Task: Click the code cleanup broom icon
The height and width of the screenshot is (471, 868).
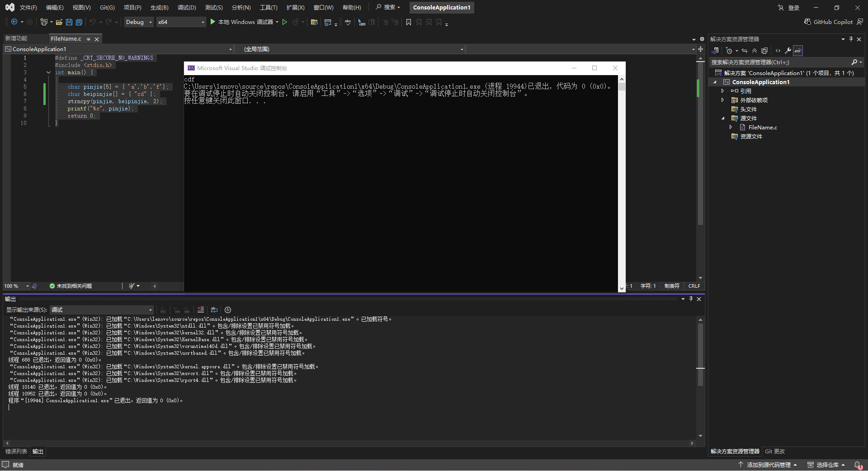Action: click(x=132, y=286)
